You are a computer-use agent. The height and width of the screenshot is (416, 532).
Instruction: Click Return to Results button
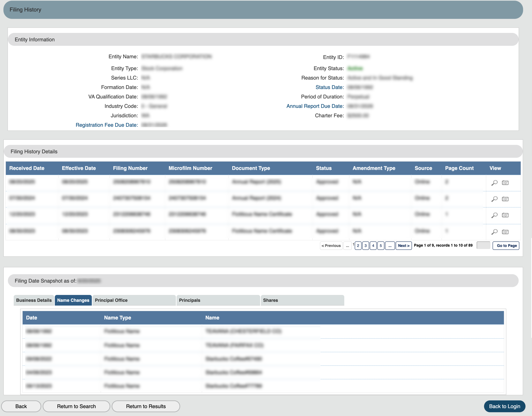click(146, 406)
